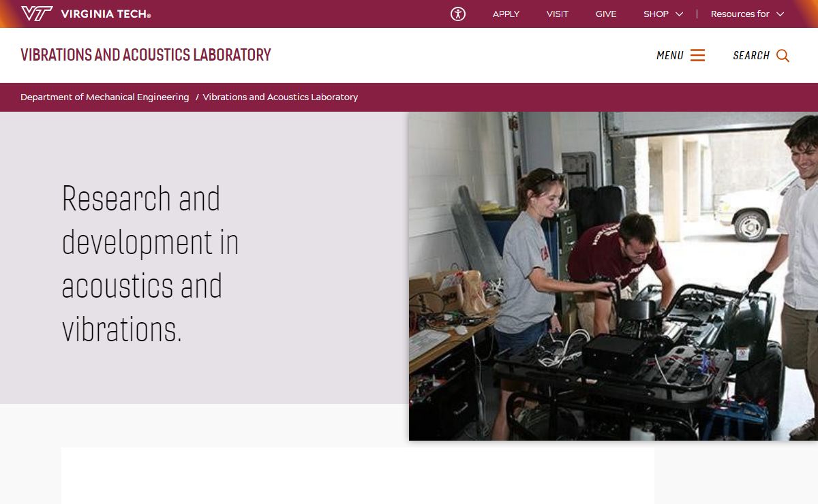Expand the Resources for chevron arrow

click(781, 14)
